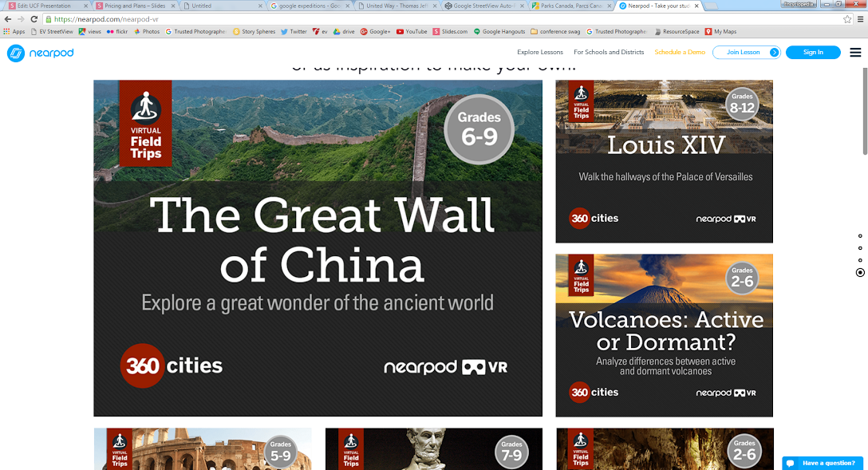Open The Great Wall of China lesson
Image resolution: width=868 pixels, height=470 pixels.
click(x=318, y=248)
